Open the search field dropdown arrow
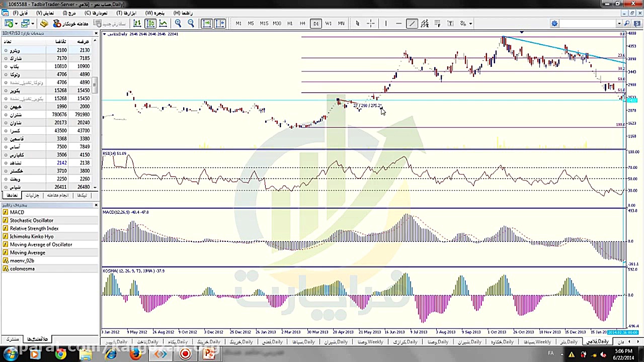This screenshot has width=644, height=362. [x=619, y=23]
